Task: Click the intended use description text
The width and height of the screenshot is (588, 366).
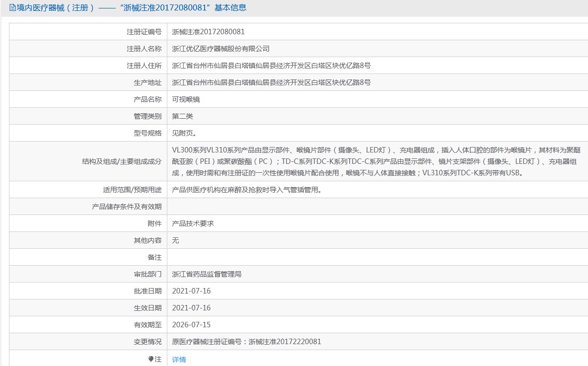Action: point(246,190)
